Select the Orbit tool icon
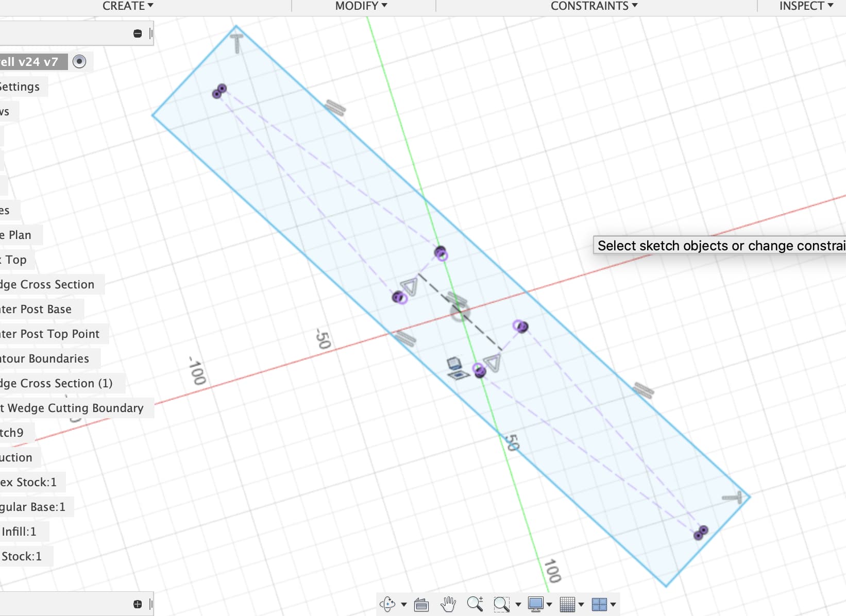 pos(387,604)
